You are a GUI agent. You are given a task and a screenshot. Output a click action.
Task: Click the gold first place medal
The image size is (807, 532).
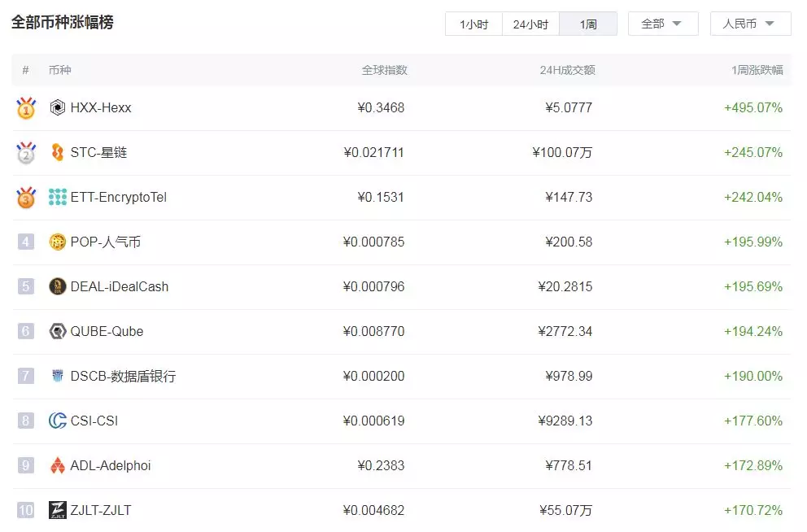click(26, 108)
